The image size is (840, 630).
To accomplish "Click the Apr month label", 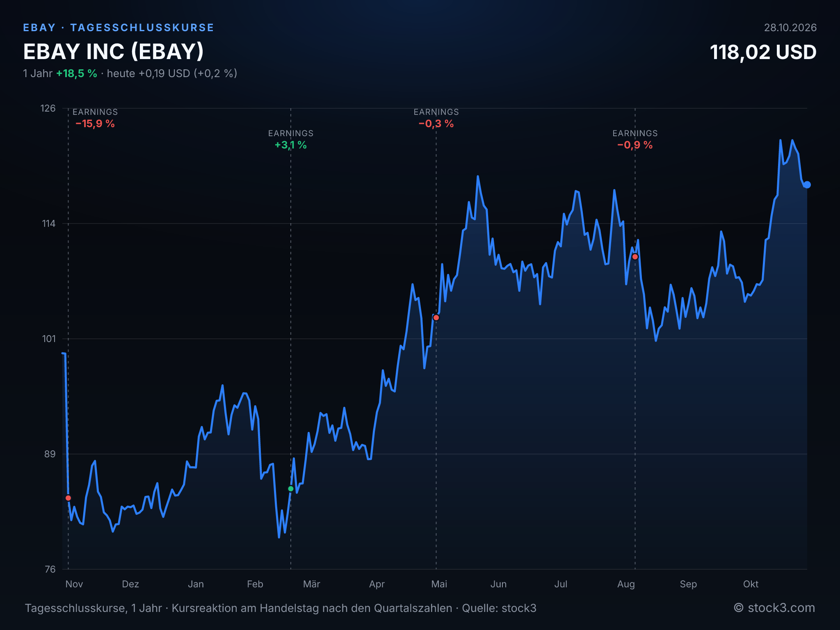I will point(377,584).
